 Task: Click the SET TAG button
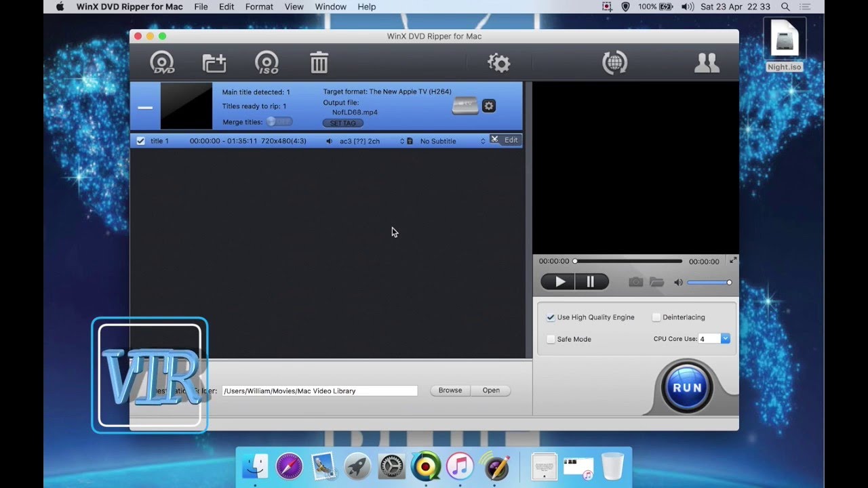[343, 123]
